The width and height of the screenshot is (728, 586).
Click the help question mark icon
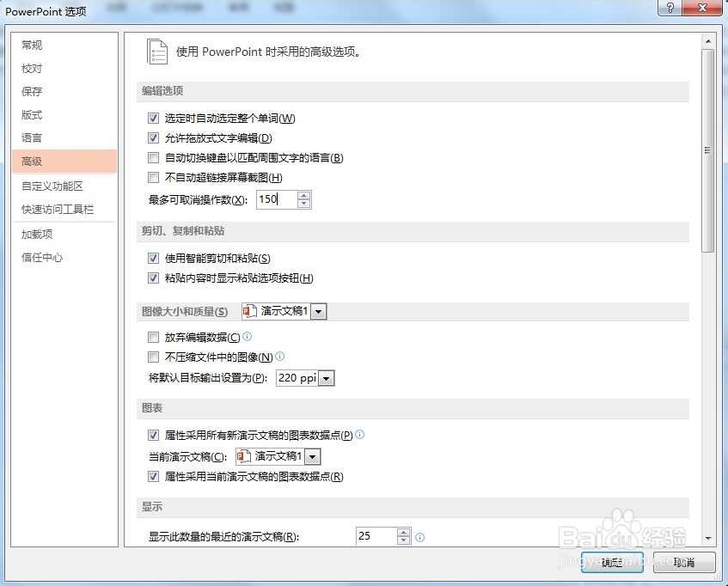pyautogui.click(x=670, y=8)
